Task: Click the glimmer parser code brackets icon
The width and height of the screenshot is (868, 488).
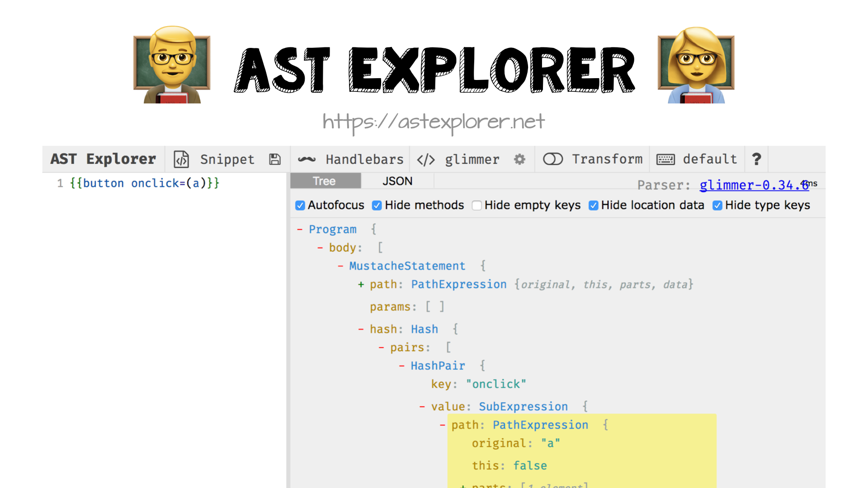Action: coord(426,159)
